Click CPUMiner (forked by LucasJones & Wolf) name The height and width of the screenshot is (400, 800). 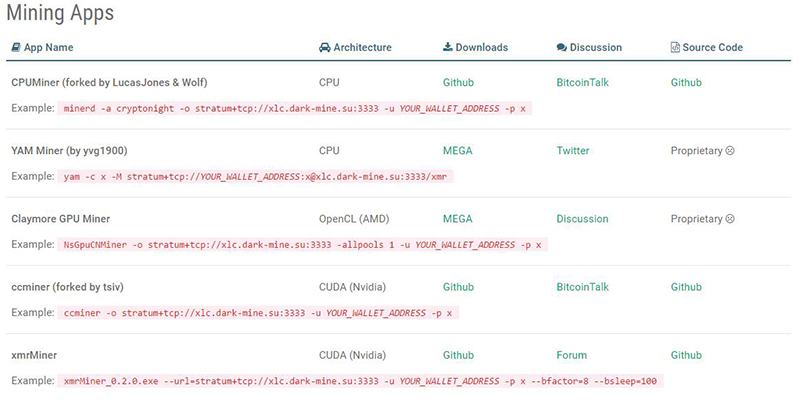click(x=109, y=83)
